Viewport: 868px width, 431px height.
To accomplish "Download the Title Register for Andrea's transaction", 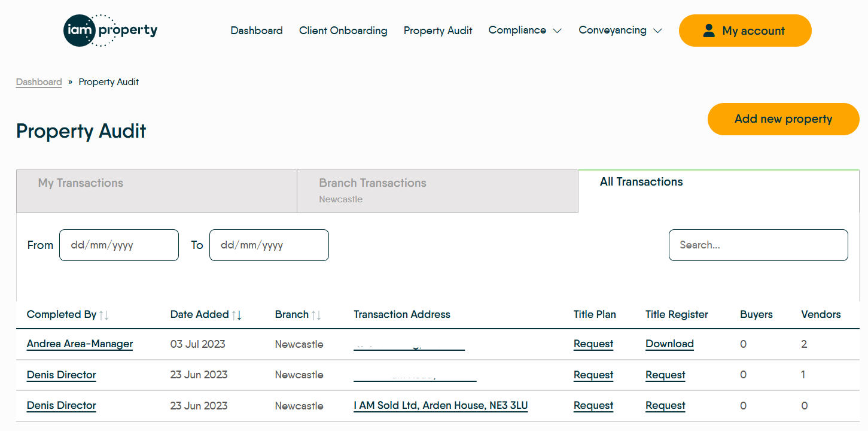I will coord(669,344).
